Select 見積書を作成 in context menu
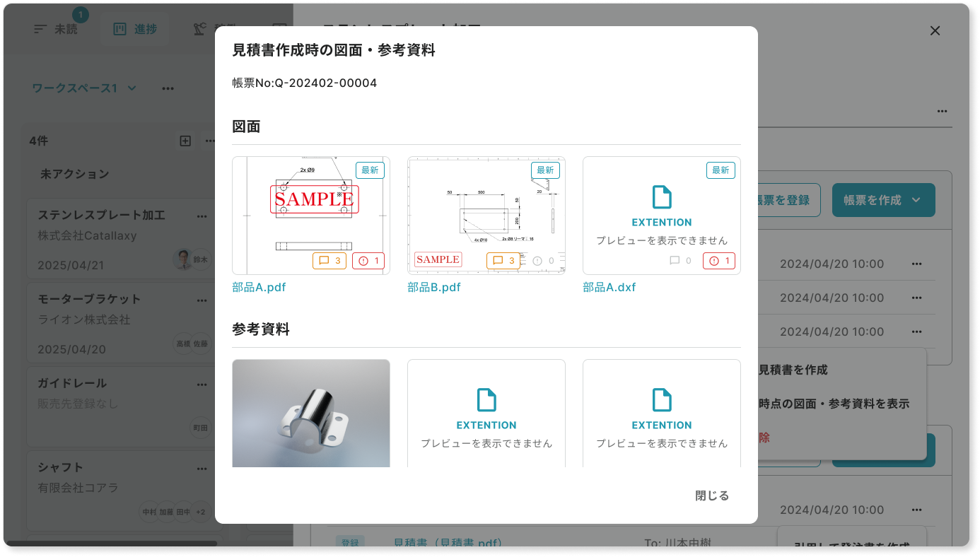The width and height of the screenshot is (980, 557). click(793, 370)
